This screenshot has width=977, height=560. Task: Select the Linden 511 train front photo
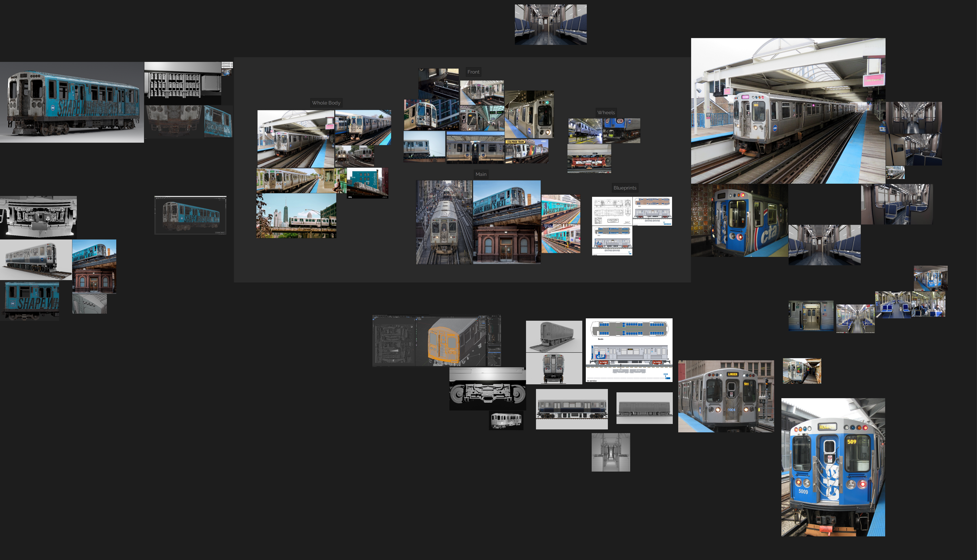(x=726, y=396)
